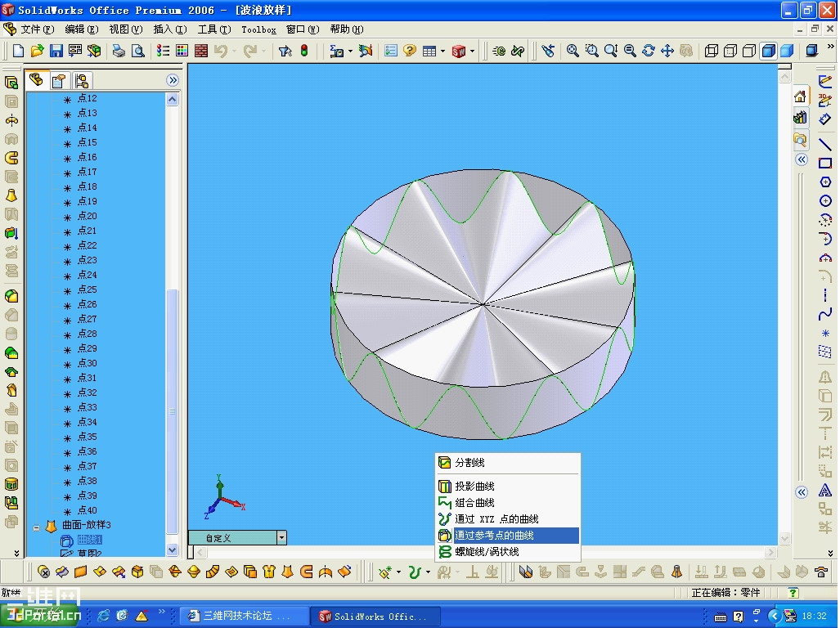Expand overflow chevron on left toolbar bottom

pos(16,553)
